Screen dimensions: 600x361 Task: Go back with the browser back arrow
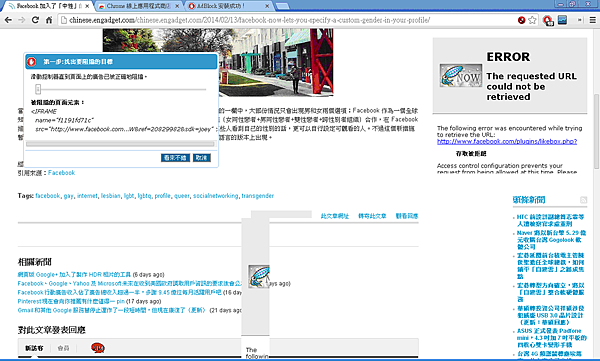[x=8, y=20]
